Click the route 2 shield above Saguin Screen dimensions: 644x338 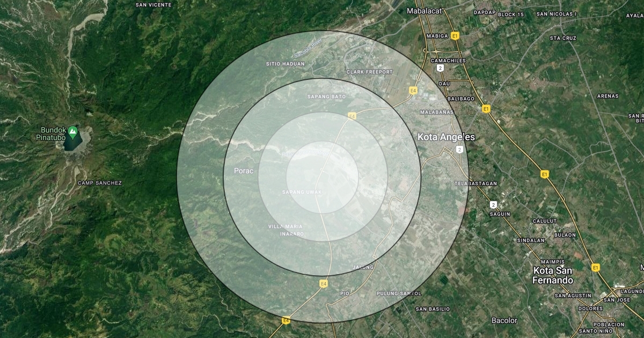coord(493,204)
